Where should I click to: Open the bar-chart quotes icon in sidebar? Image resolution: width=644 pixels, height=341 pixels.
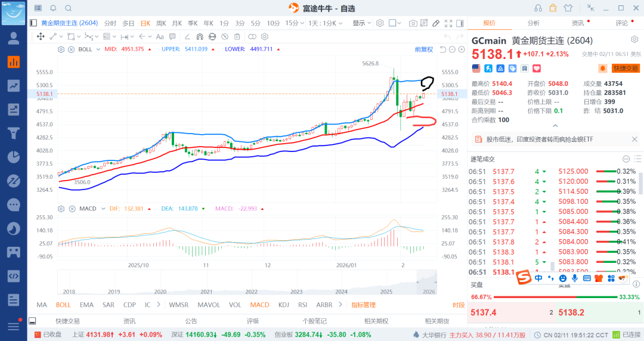pos(14,62)
